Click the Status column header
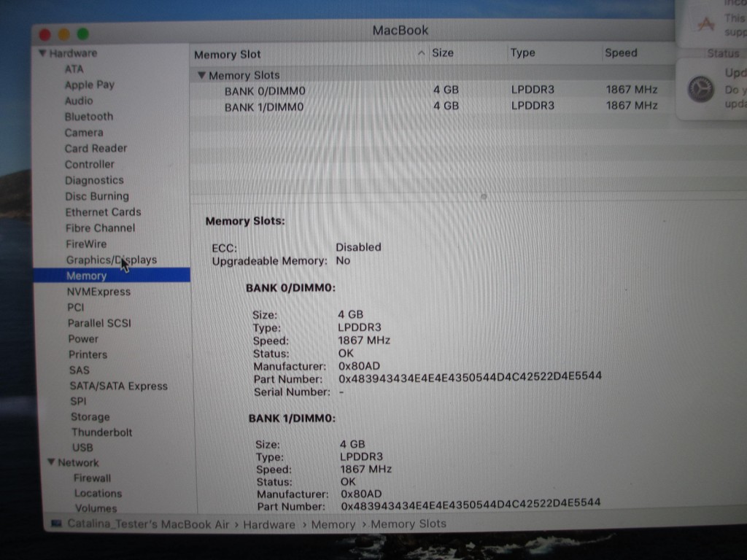 point(723,53)
